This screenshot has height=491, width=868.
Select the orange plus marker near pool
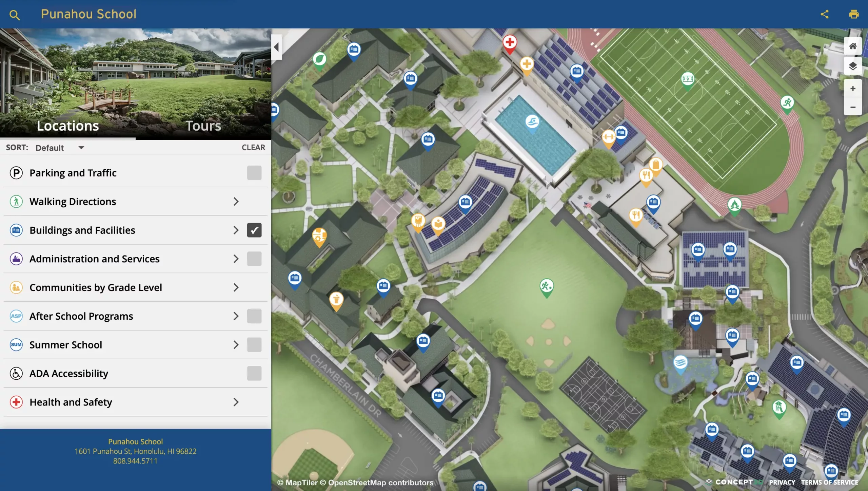527,66
